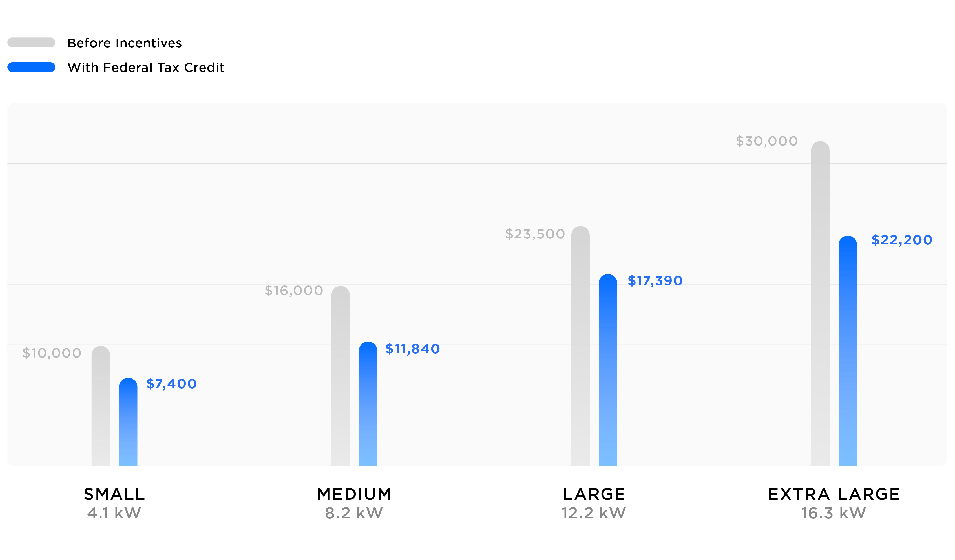The image size is (955, 560).
Task: Pick the gray Large system bar
Action: (580, 346)
